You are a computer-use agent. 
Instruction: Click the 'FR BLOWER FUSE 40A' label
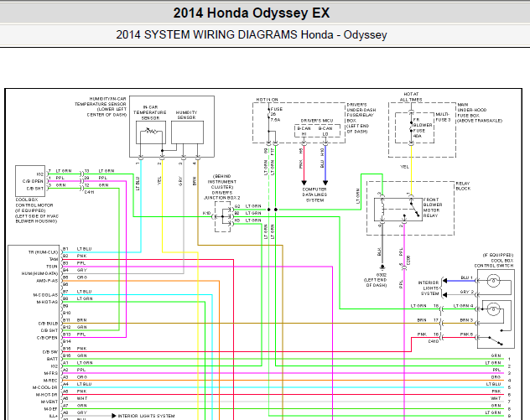point(423,127)
